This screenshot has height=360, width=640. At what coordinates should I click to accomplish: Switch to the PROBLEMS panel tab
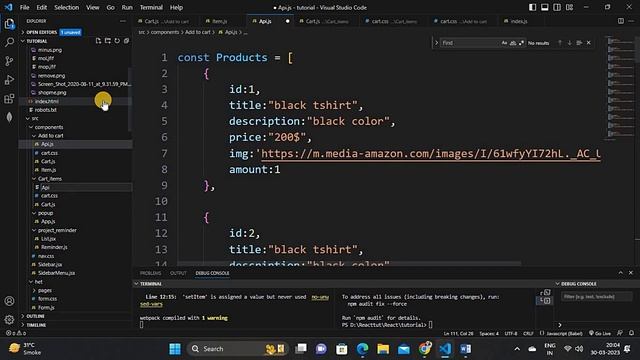[x=150, y=273]
